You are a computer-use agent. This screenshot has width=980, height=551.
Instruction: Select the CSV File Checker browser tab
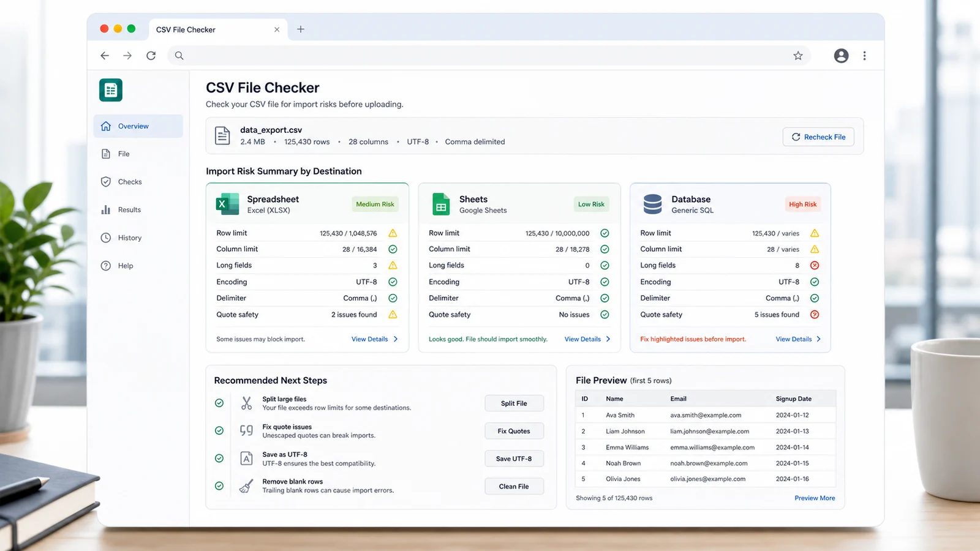[217, 29]
